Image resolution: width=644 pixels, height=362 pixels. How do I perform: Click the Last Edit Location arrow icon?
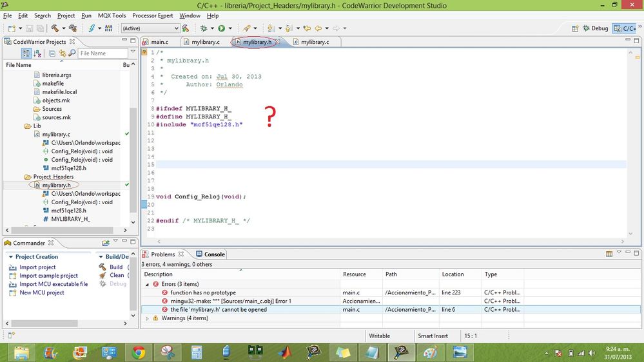[307, 28]
